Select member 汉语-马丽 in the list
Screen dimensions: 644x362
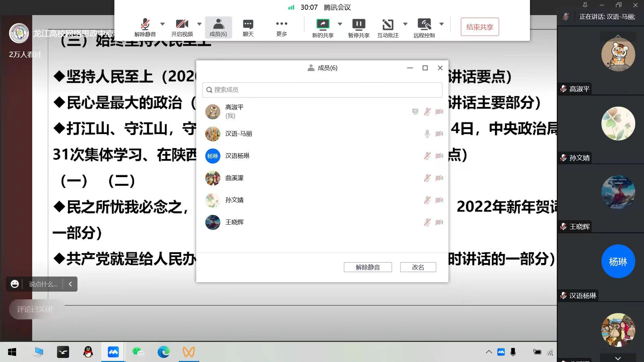238,134
